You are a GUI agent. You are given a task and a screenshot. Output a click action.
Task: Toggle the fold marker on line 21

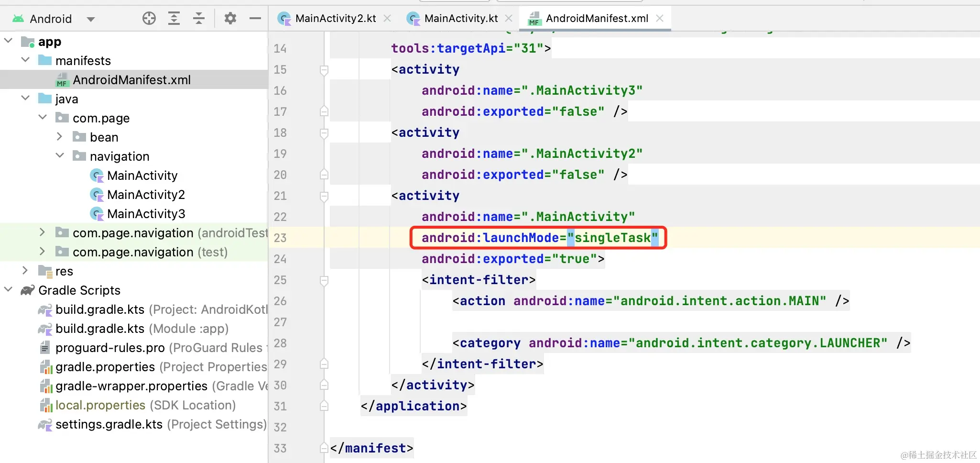click(324, 196)
